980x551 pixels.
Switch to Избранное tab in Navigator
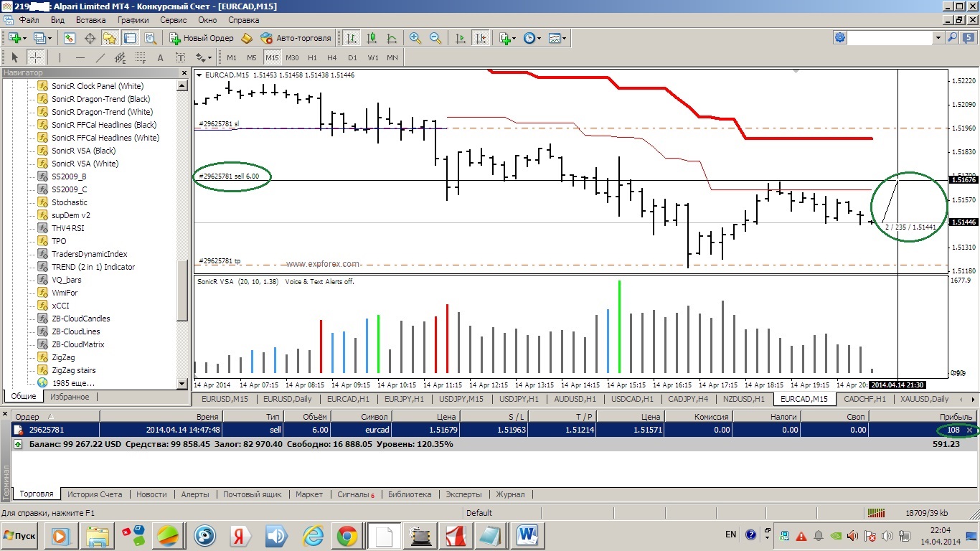coord(70,397)
